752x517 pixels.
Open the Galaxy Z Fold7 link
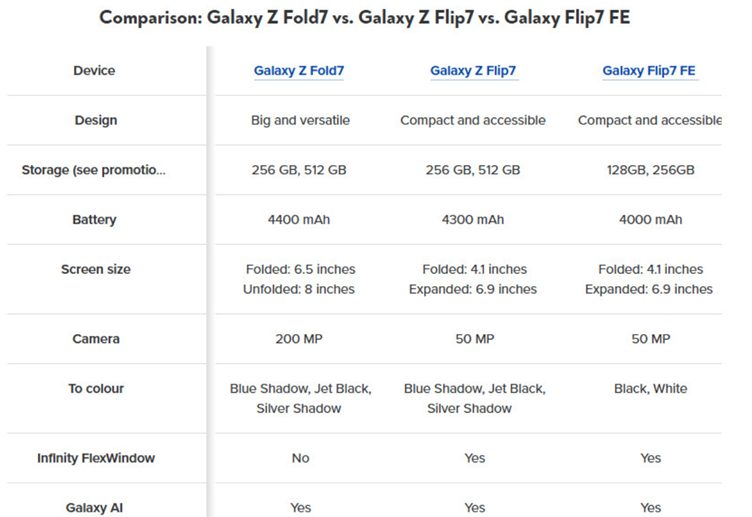[x=300, y=71]
